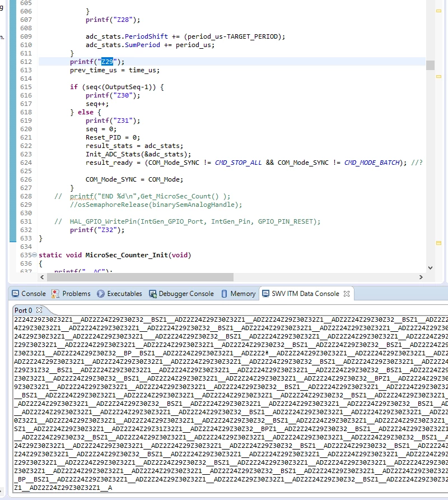Click CMD_MODE_BATCH on line 624
This screenshot has width=448, height=500.
click(371, 163)
